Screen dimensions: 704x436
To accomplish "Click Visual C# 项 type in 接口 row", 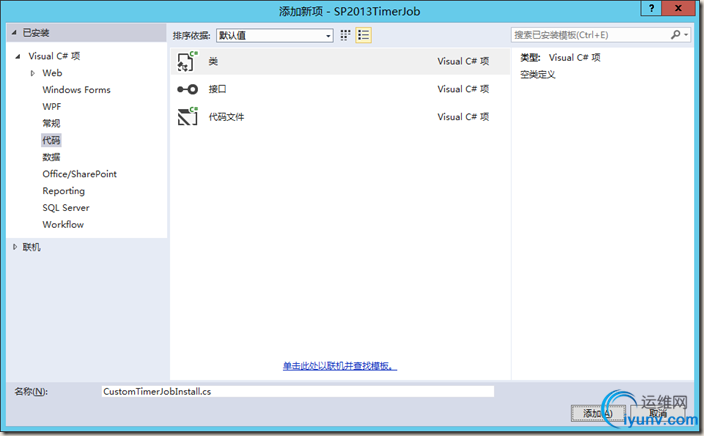I will click(463, 89).
